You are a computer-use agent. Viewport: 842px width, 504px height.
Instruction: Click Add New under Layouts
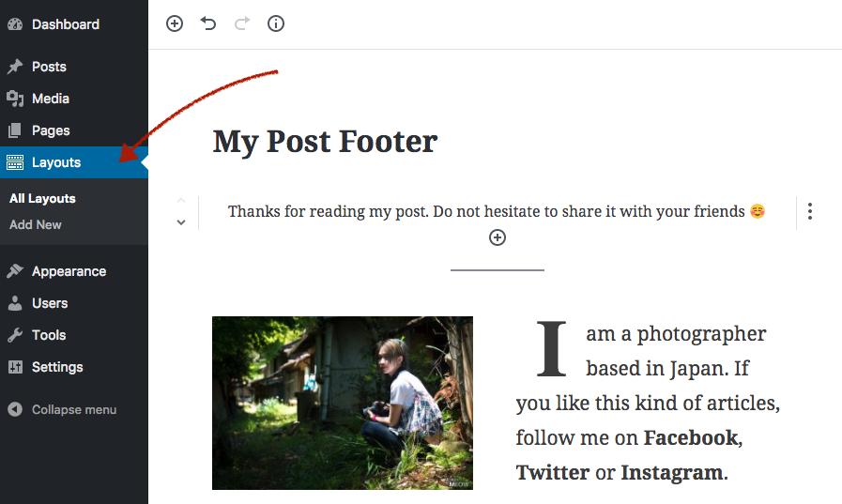pyautogui.click(x=36, y=225)
